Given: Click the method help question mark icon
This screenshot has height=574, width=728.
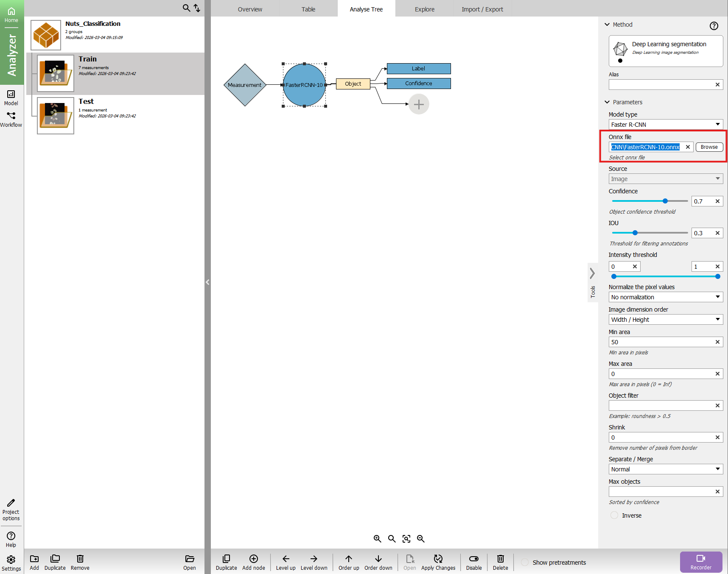Looking at the screenshot, I should click(x=714, y=26).
